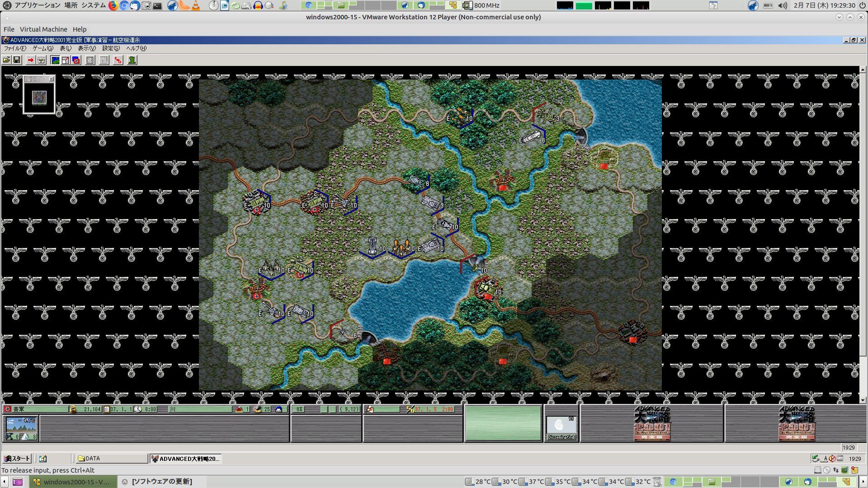
Task: Expand the 表示(V) menu
Action: (86, 48)
